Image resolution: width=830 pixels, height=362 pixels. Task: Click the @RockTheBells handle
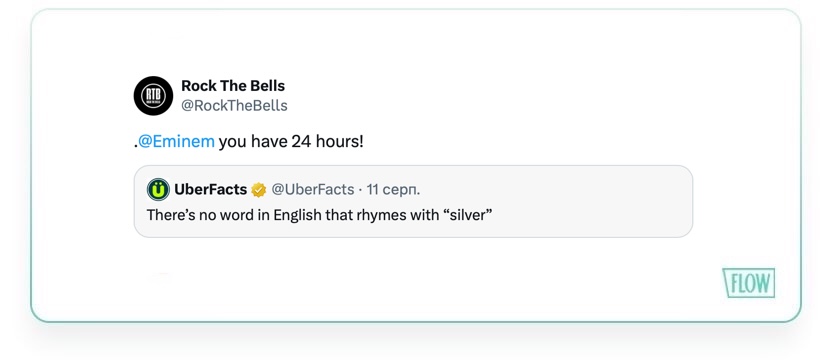pos(234,106)
